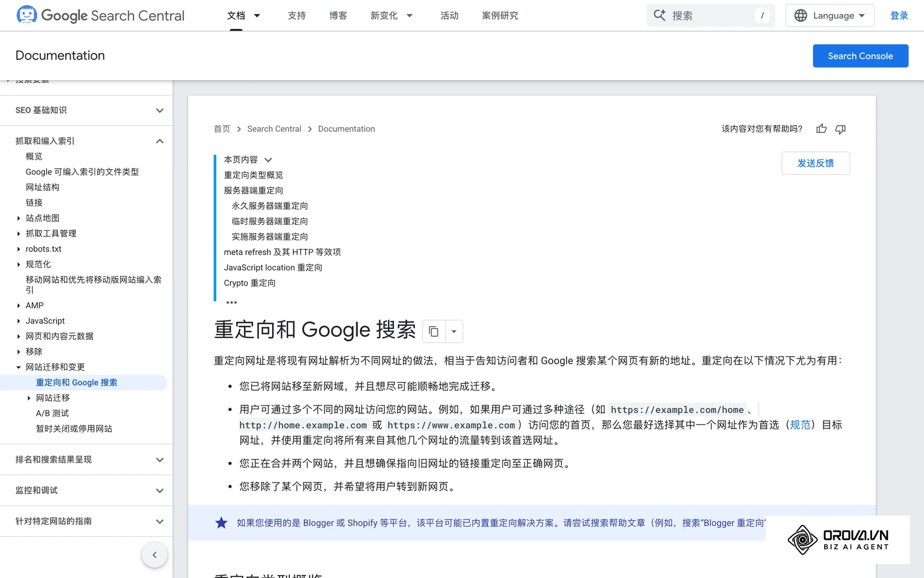924x578 pixels.
Task: Click the 规范 link in the article
Action: click(x=800, y=425)
